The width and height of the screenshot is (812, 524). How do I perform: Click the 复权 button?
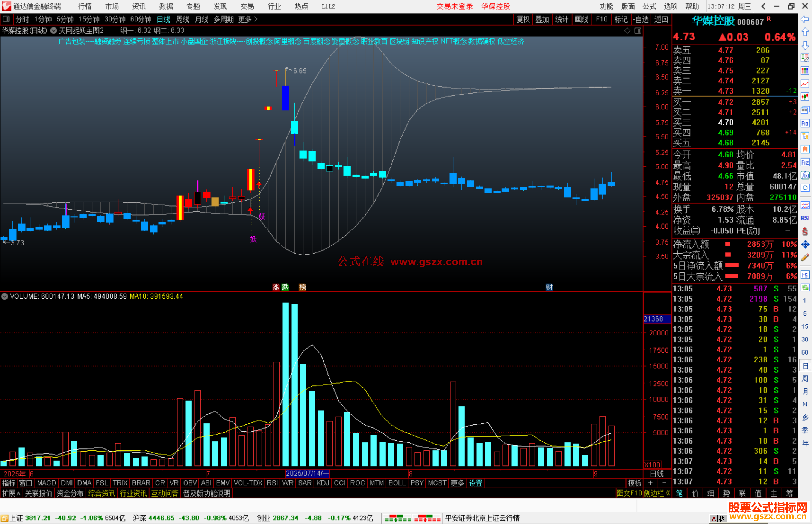click(523, 19)
